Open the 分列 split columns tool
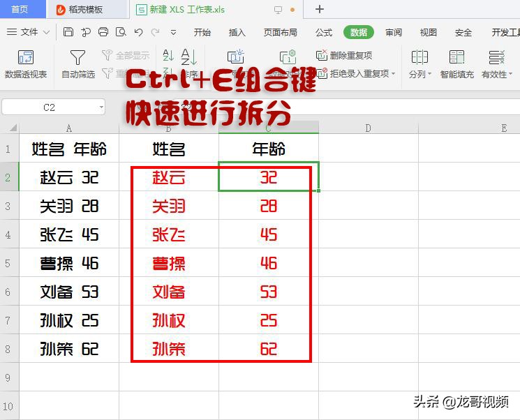Image resolution: width=520 pixels, height=420 pixels. pos(420,64)
